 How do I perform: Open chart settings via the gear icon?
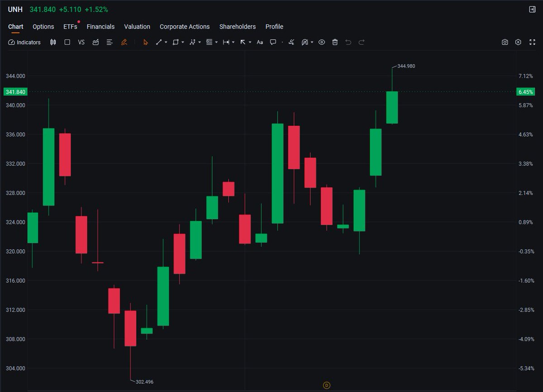point(518,42)
